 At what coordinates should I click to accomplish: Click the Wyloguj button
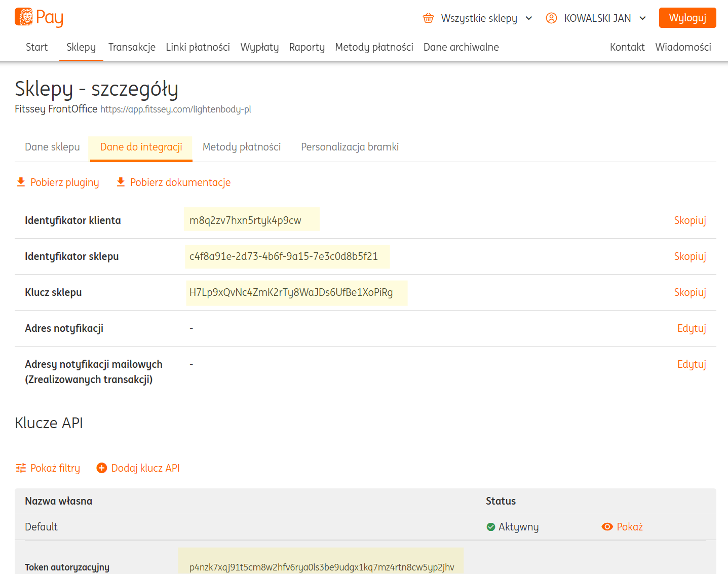[x=687, y=18]
